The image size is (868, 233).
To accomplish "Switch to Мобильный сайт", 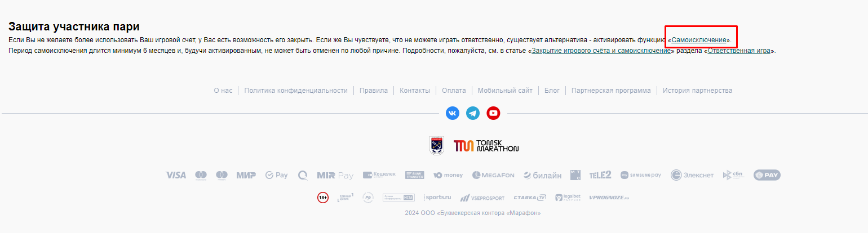I will point(505,91).
